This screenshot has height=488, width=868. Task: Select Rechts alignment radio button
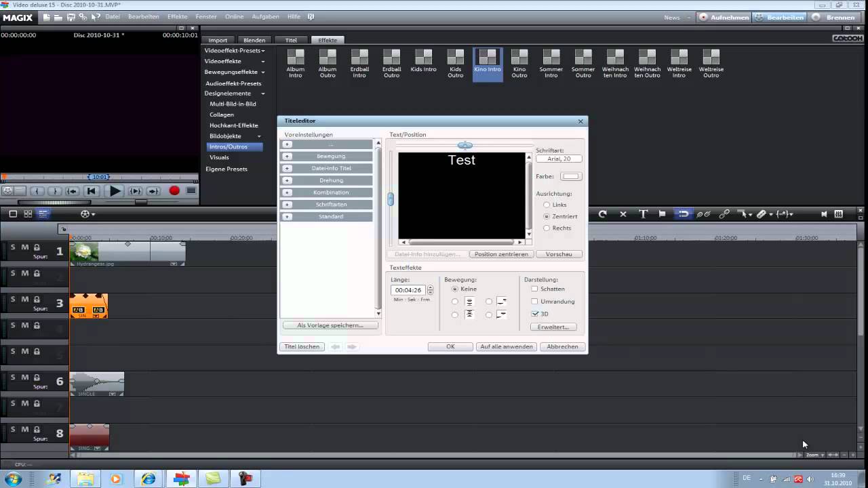[547, 228]
